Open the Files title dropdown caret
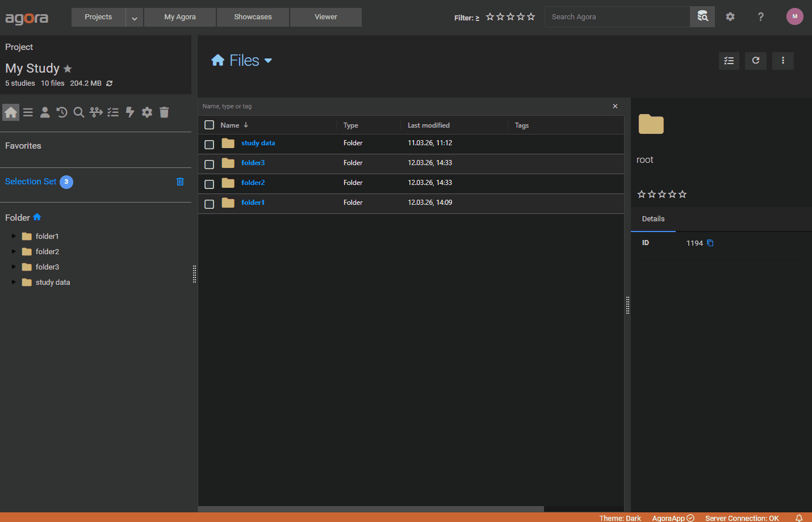This screenshot has height=522, width=812. pos(268,61)
